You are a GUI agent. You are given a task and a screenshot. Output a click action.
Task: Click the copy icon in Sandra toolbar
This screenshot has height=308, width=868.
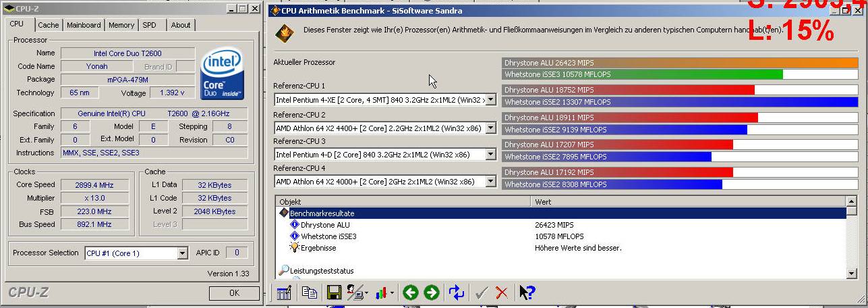click(x=310, y=292)
